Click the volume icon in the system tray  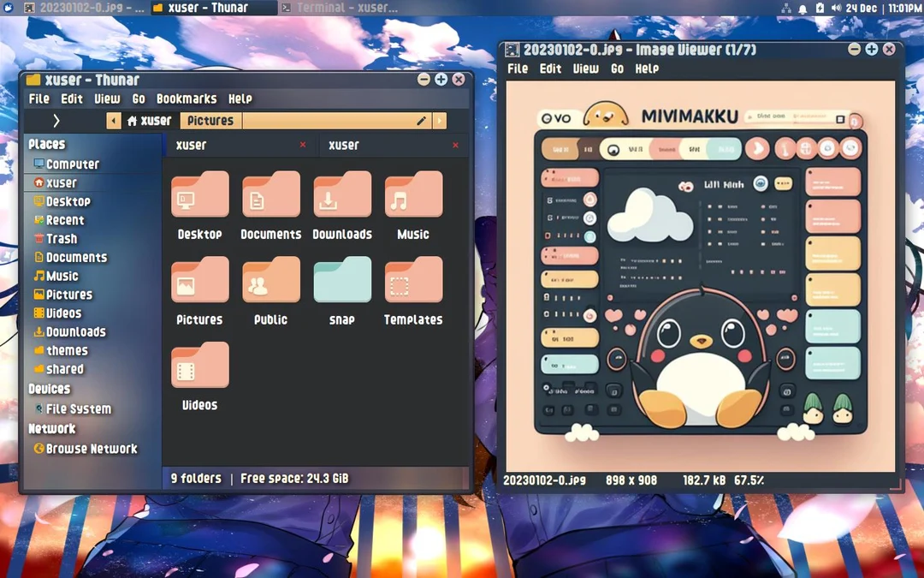(837, 8)
